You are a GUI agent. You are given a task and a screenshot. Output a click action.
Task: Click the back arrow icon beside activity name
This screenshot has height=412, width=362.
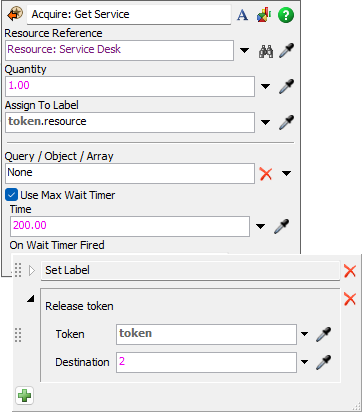click(x=15, y=15)
